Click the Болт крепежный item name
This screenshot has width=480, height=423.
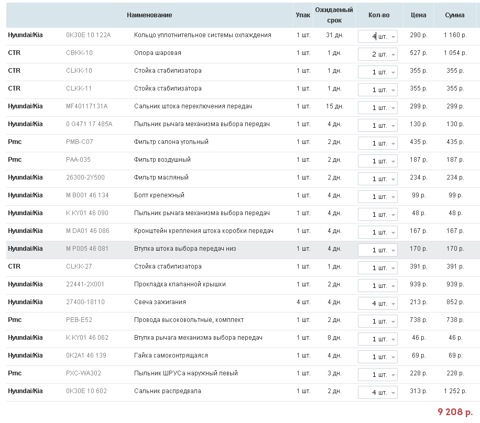click(159, 195)
